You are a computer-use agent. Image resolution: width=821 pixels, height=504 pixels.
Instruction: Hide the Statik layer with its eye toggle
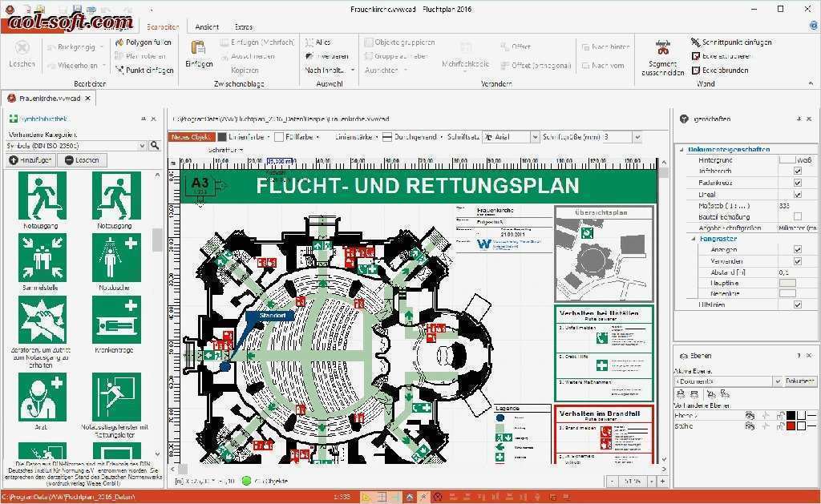point(750,426)
